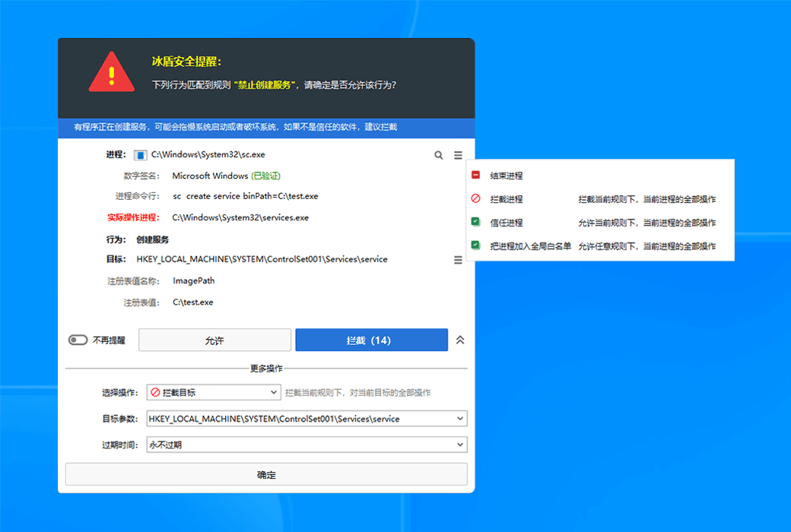
Task: Open the 过期时间 dropdown showing 永不过期
Action: coord(307,445)
